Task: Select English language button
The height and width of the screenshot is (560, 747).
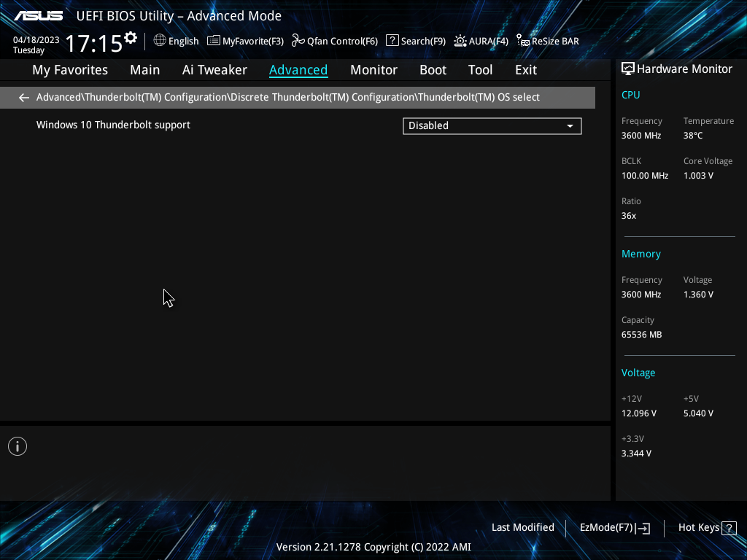Action: tap(183, 42)
